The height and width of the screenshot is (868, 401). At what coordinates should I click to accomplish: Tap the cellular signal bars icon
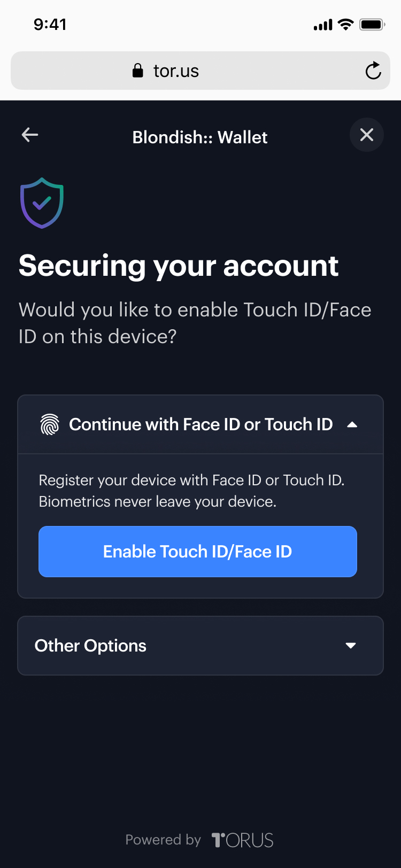323,25
